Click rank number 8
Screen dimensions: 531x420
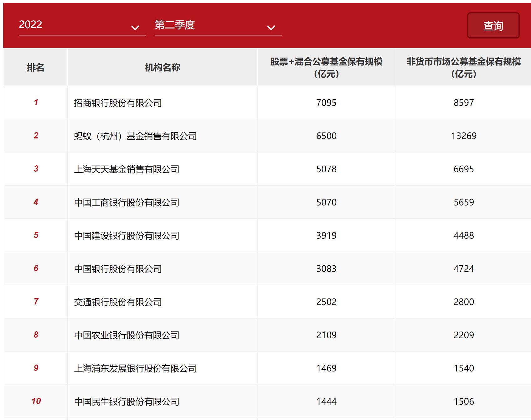[36, 335]
